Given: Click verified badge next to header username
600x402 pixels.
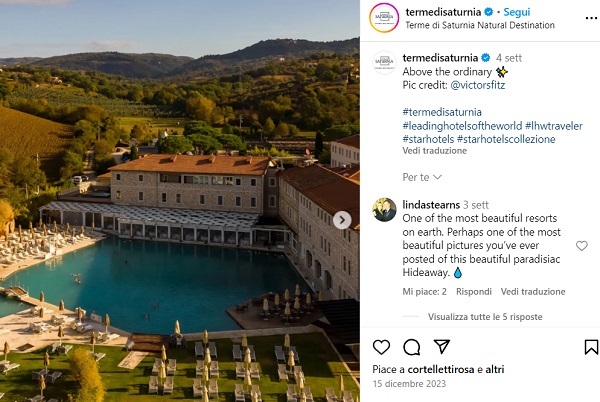Looking at the screenshot, I should [x=491, y=12].
